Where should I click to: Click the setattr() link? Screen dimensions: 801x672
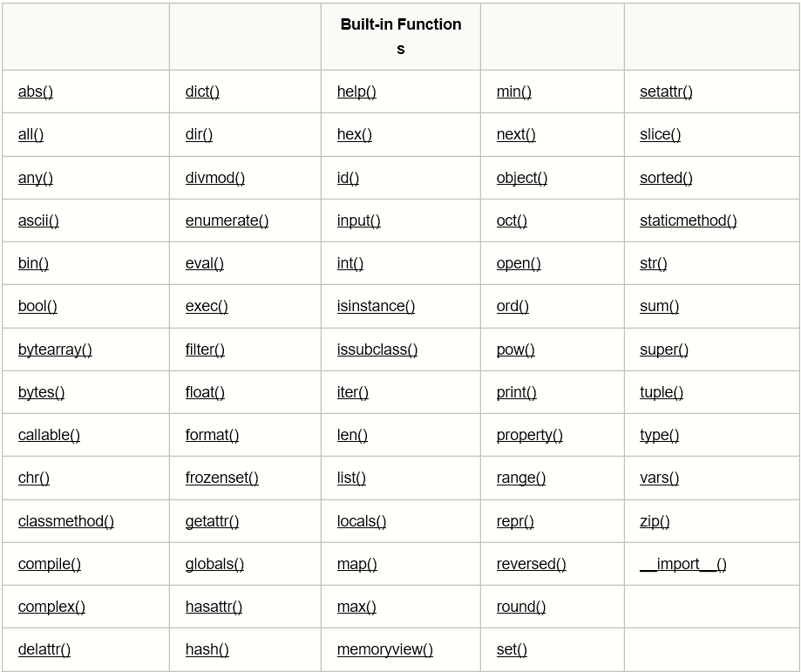click(x=666, y=92)
